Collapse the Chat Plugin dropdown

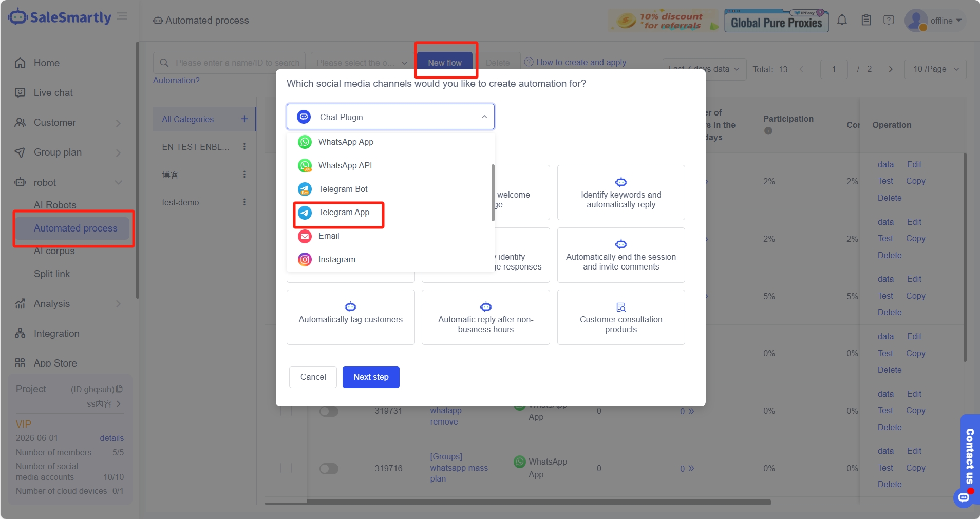(x=483, y=117)
